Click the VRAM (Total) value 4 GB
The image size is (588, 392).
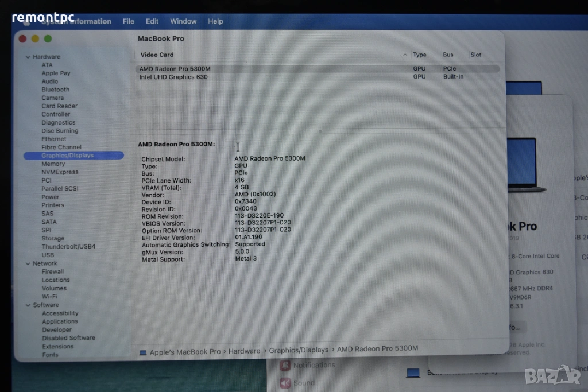tap(242, 187)
